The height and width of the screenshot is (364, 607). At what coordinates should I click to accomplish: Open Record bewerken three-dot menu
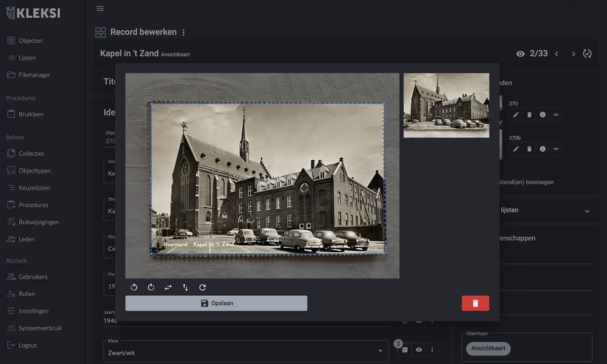pos(184,32)
